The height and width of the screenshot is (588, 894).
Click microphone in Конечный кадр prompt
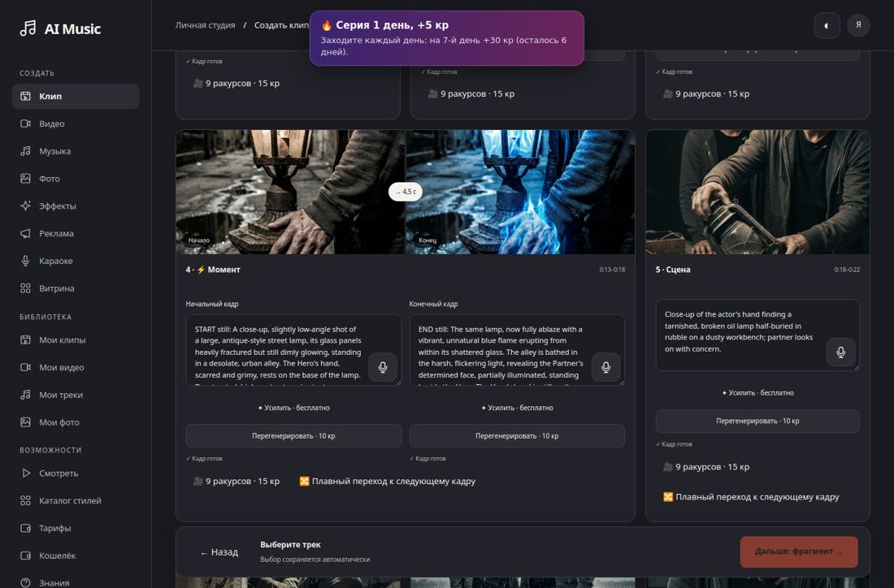coord(605,367)
